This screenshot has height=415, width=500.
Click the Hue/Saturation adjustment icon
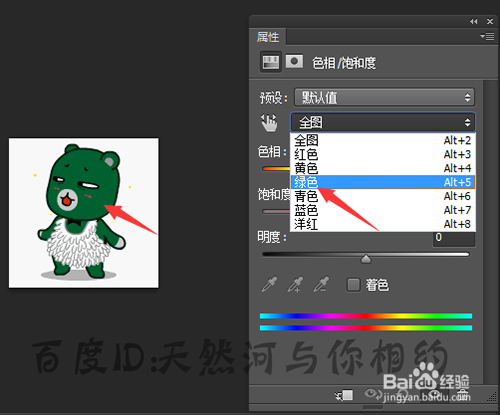point(271,62)
